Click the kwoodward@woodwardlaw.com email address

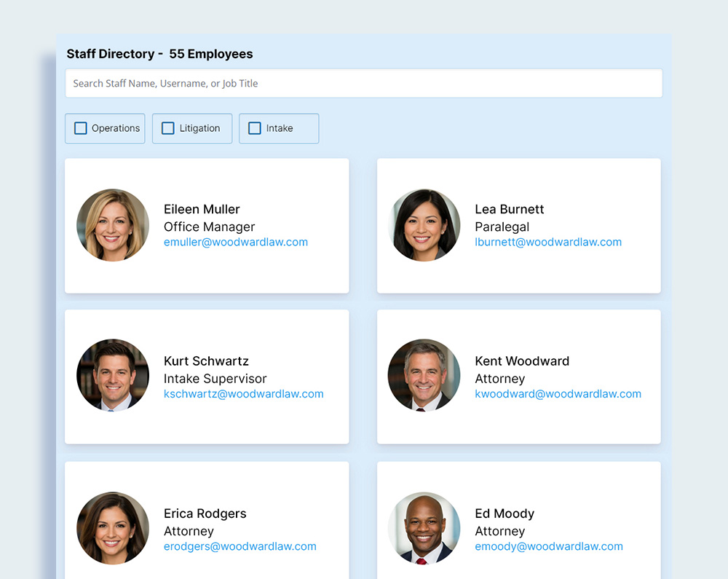pyautogui.click(x=558, y=394)
